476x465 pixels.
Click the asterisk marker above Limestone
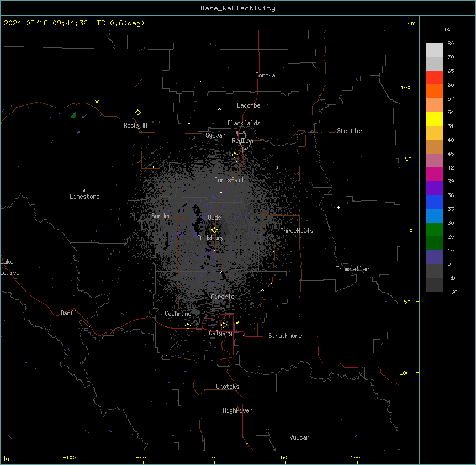pyautogui.click(x=84, y=191)
